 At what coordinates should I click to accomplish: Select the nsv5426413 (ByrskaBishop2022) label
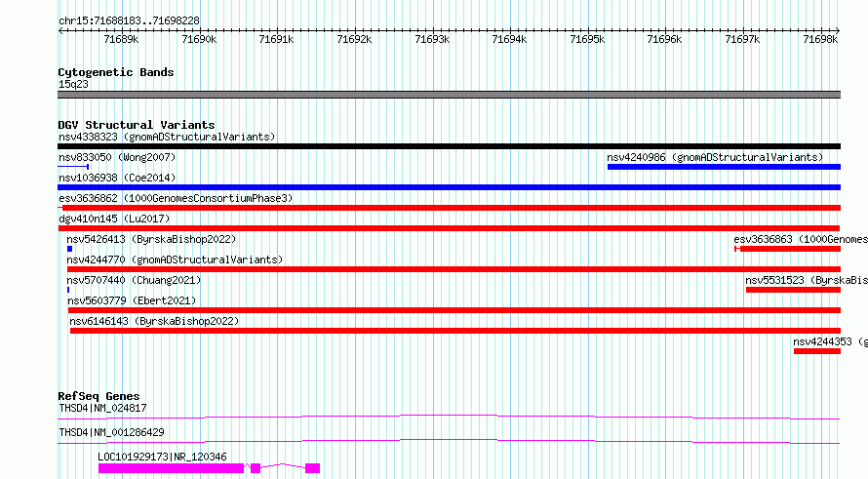pyautogui.click(x=151, y=239)
